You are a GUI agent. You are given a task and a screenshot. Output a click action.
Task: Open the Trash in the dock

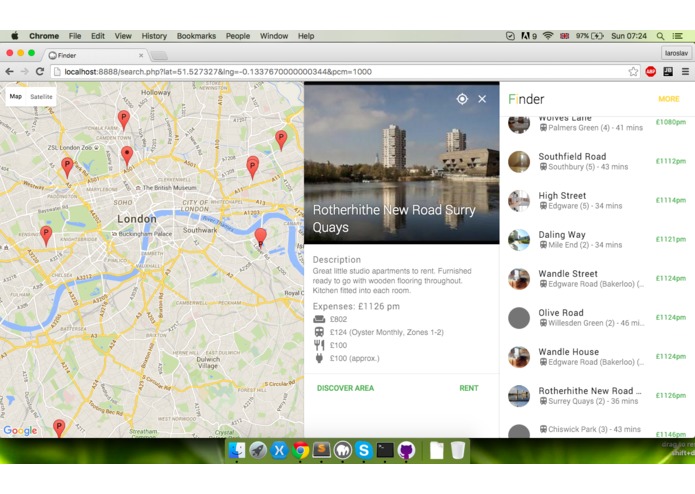(458, 451)
